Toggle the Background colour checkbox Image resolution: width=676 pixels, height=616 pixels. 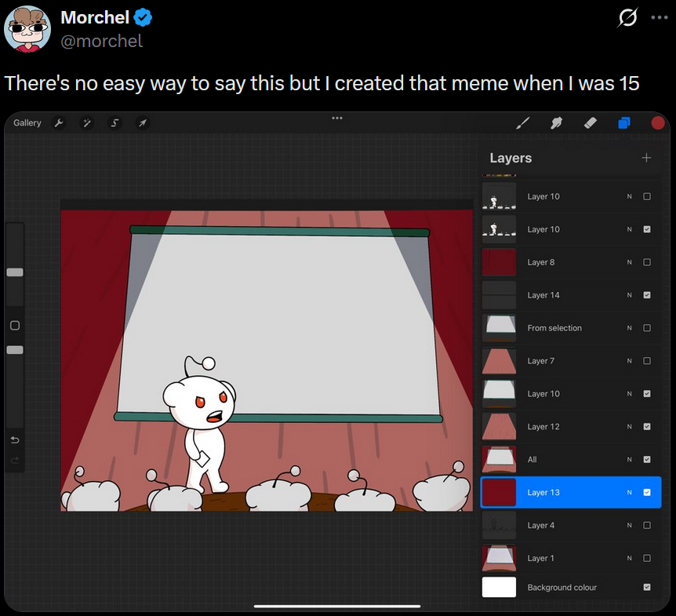click(647, 587)
